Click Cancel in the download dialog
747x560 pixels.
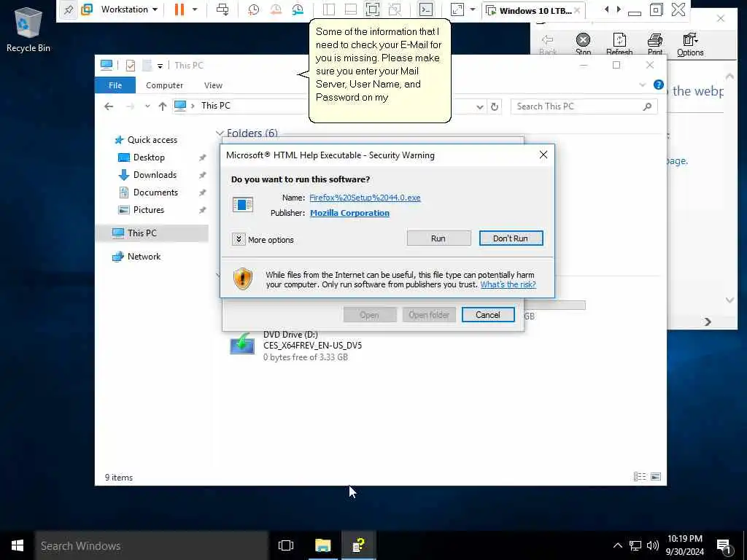[x=488, y=315]
